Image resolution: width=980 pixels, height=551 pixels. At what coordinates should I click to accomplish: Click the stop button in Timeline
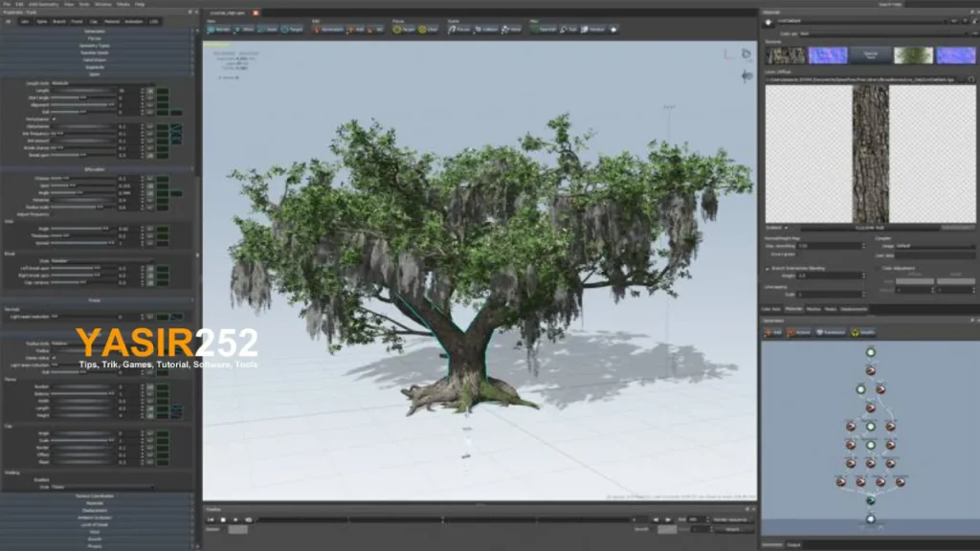223,519
